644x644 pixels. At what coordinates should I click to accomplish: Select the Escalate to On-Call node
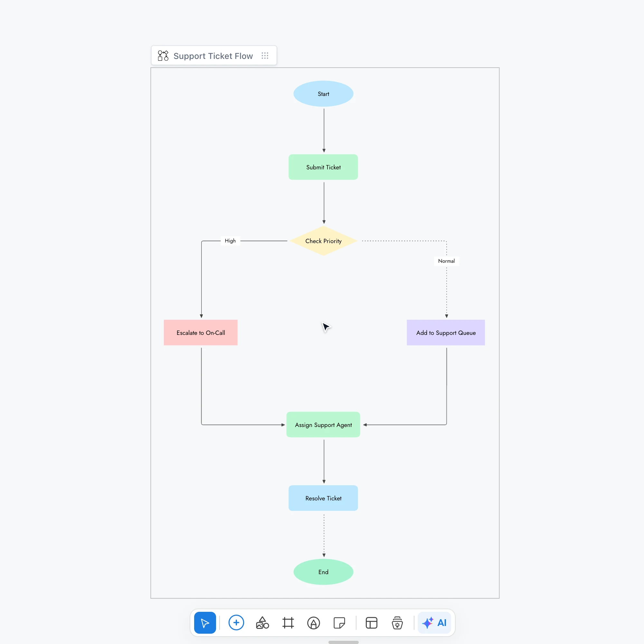coord(201,333)
